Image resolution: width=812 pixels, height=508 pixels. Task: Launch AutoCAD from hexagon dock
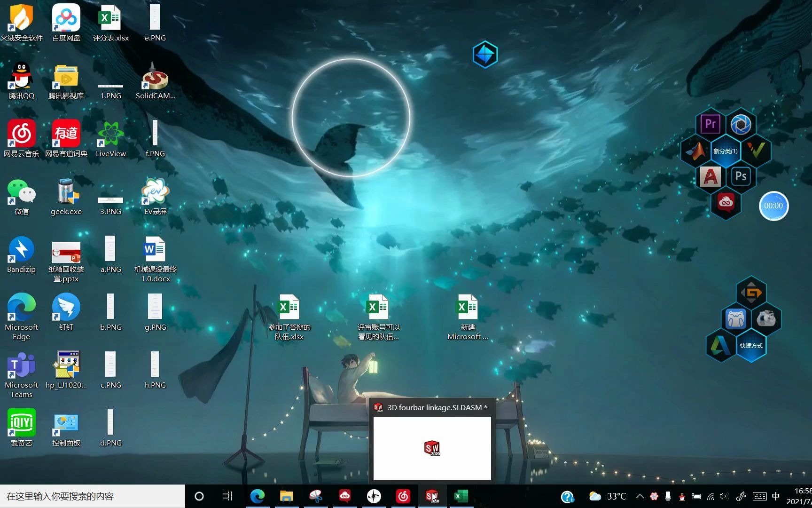[710, 177]
